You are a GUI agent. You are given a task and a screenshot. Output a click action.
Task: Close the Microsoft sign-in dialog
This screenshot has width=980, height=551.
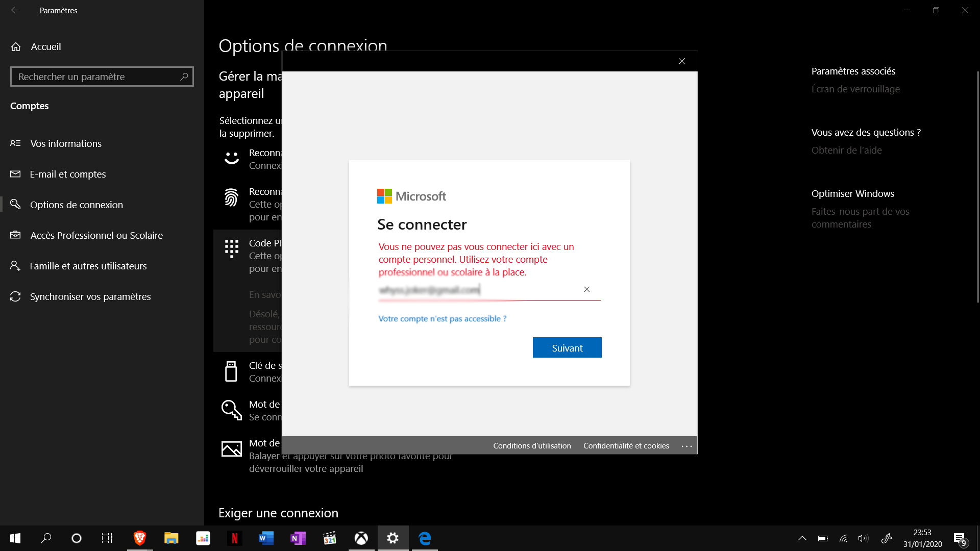(682, 61)
